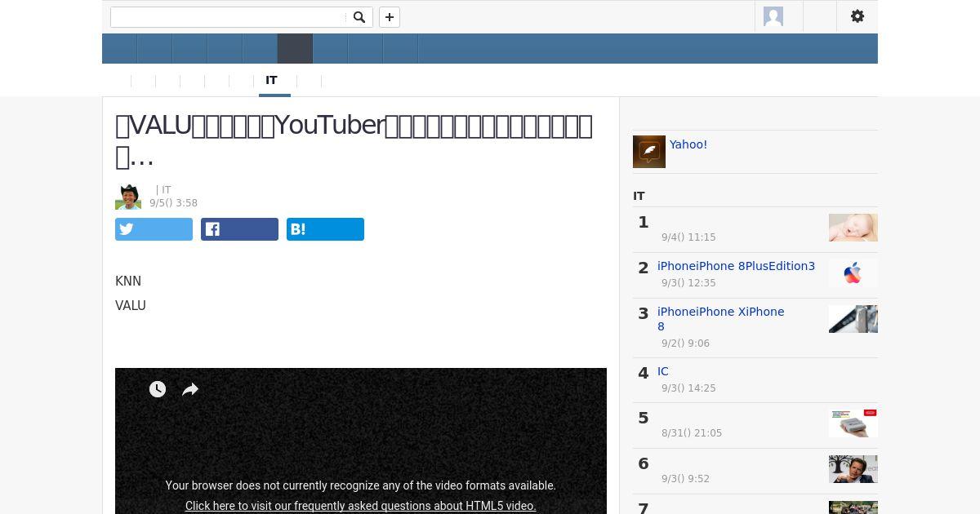Click the man portrait thumbnail of ranking 6
Screen dimensions: 980x514
[853, 469]
